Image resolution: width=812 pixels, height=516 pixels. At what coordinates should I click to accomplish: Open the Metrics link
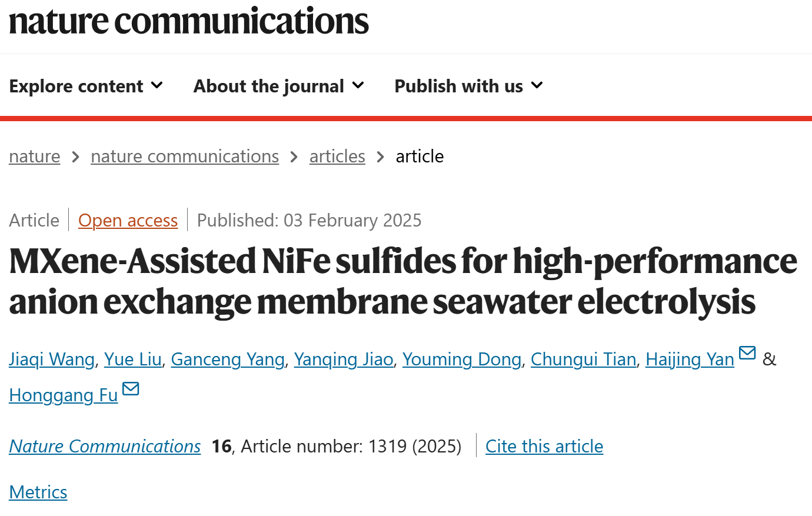[38, 492]
